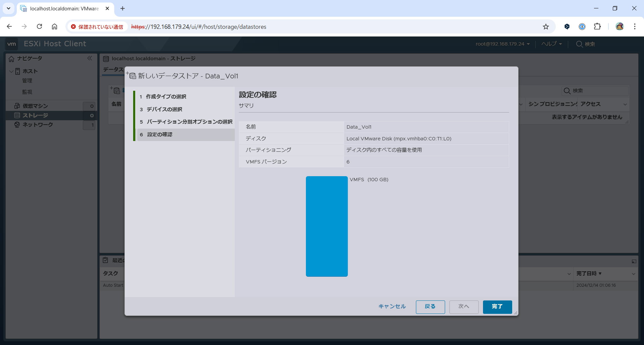The image size is (644, 345).
Task: Collapse the ナビゲータ panel with double chevron
Action: (90, 58)
